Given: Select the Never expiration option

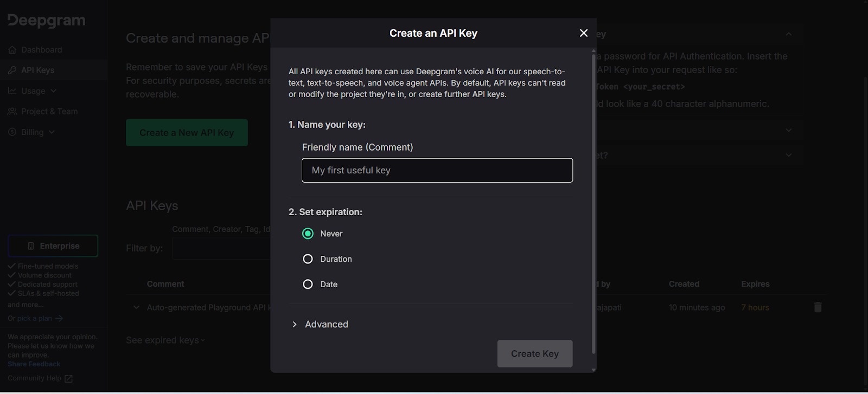Looking at the screenshot, I should 308,234.
